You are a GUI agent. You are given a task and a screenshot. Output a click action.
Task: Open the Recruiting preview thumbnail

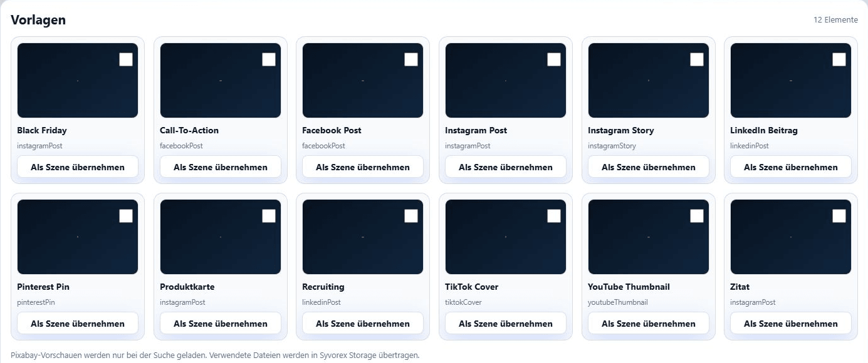(363, 237)
